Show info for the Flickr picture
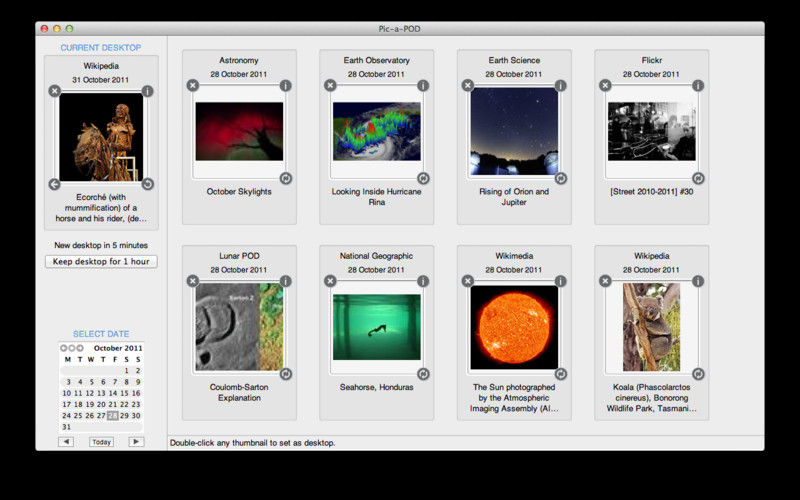Image resolution: width=800 pixels, height=500 pixels. [698, 86]
